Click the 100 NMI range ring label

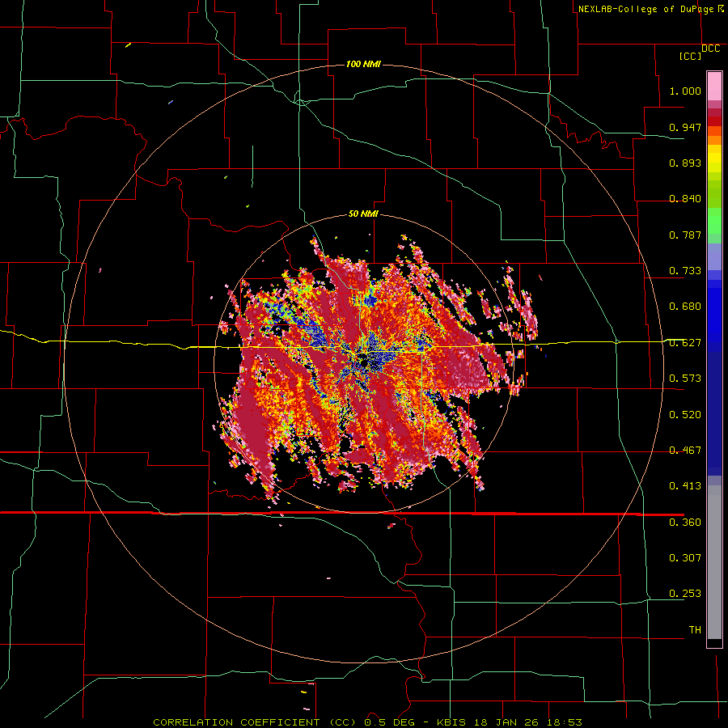click(x=363, y=64)
